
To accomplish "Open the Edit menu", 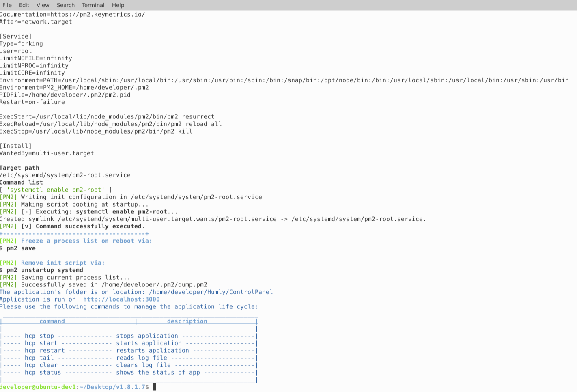I will [x=24, y=5].
